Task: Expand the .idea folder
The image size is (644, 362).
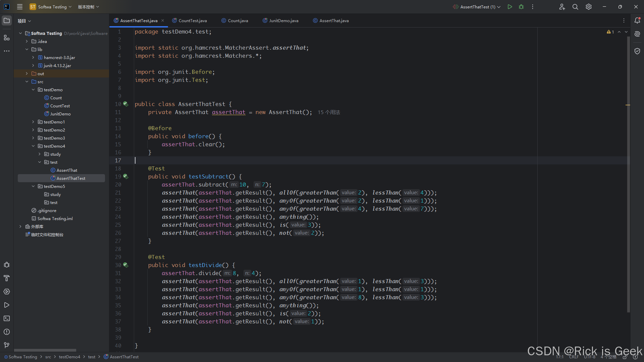Action: (x=27, y=41)
